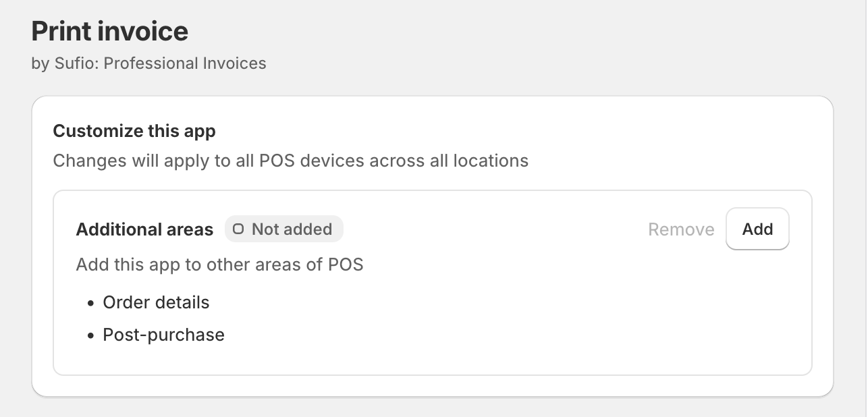
Task: Click the word POS in Add this app line
Action: tap(346, 265)
